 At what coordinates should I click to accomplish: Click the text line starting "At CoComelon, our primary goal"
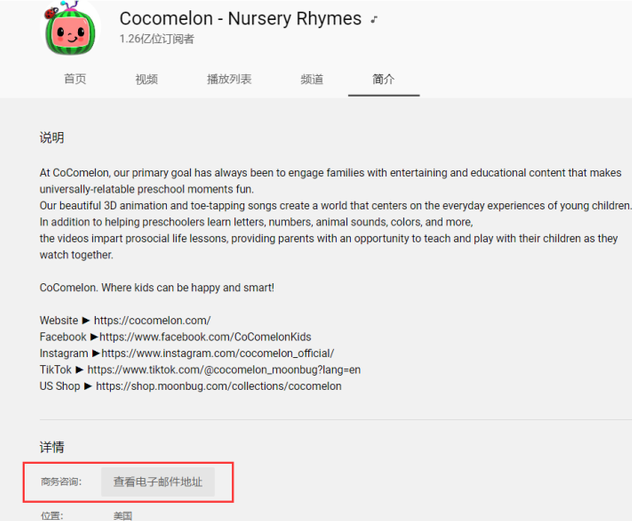tap(331, 173)
